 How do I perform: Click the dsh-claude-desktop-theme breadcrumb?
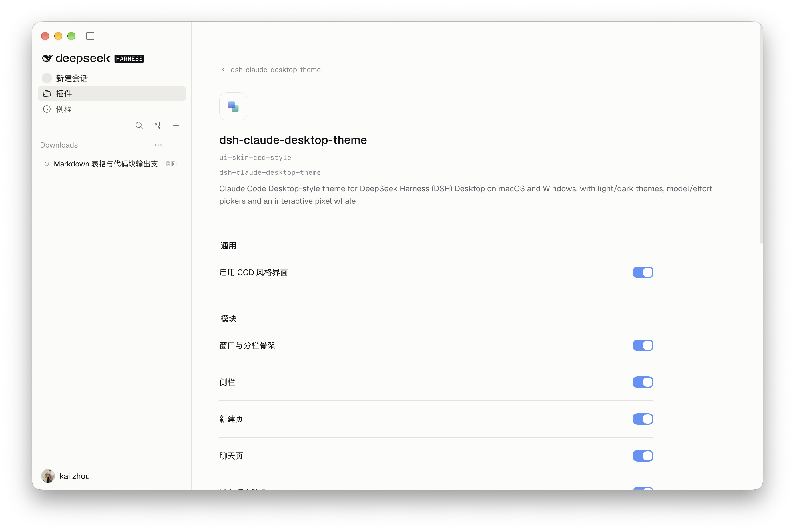point(276,70)
